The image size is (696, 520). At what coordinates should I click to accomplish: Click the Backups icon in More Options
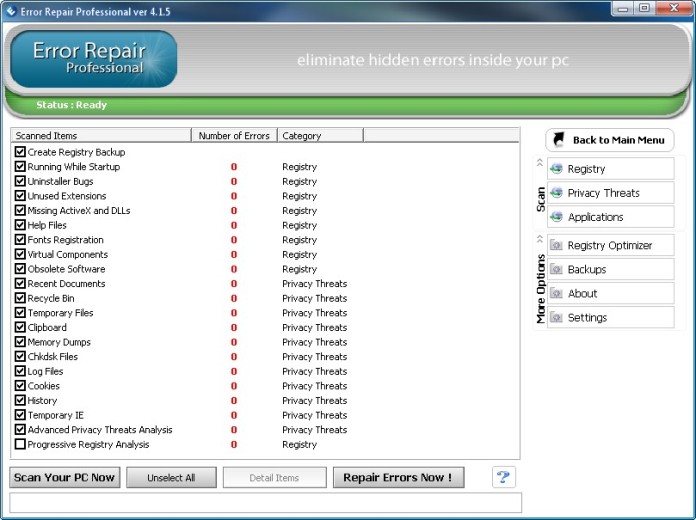(557, 269)
